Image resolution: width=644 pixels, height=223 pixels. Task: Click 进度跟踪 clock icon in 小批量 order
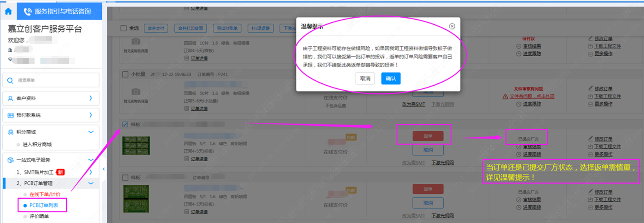pos(519,104)
